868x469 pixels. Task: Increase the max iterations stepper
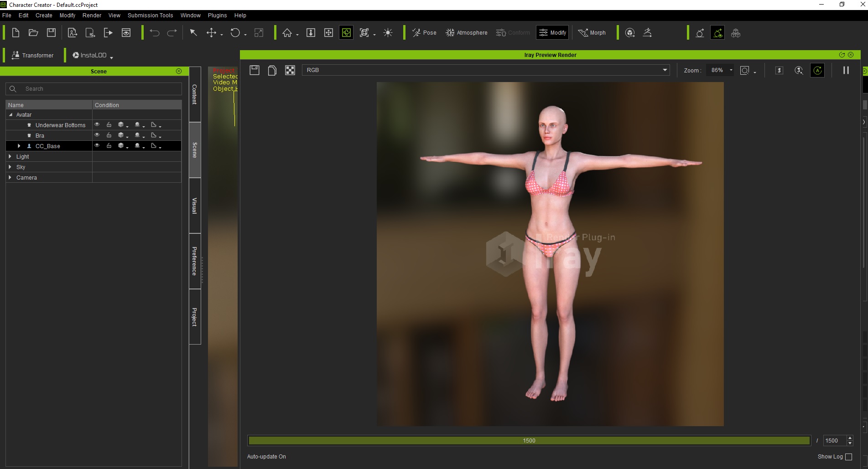tap(850, 438)
